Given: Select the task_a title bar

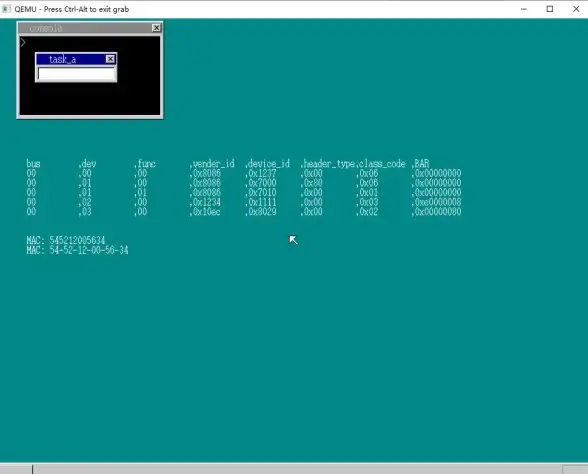Looking at the screenshot, I should click(x=76, y=59).
